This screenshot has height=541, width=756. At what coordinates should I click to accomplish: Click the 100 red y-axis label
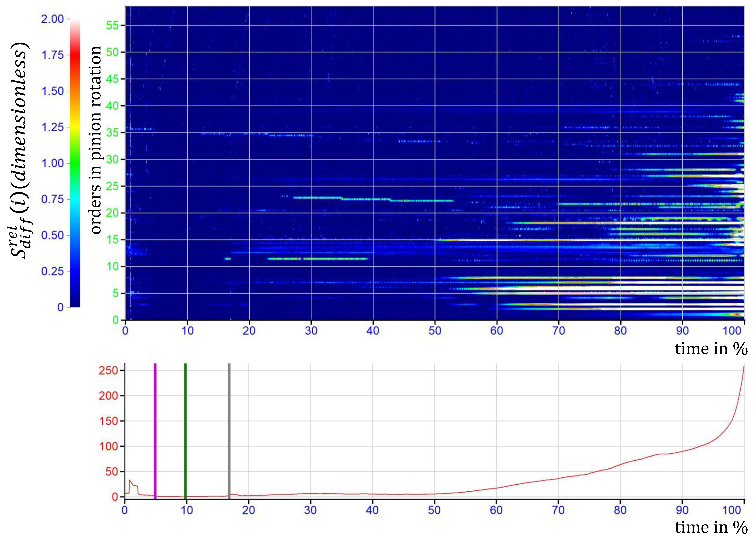pyautogui.click(x=108, y=446)
